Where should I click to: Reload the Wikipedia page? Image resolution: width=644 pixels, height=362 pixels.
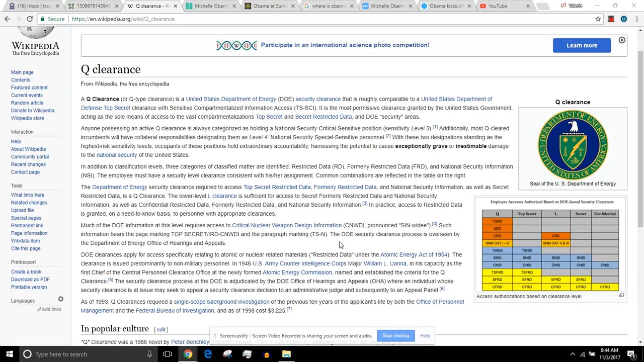(x=30, y=19)
